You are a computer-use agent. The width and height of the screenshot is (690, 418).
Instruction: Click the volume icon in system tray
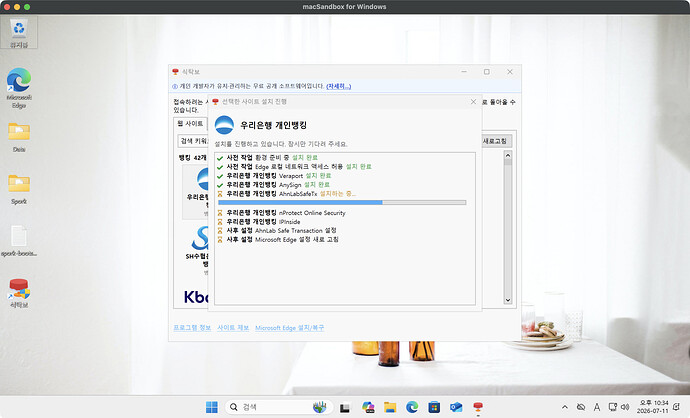[625, 407]
